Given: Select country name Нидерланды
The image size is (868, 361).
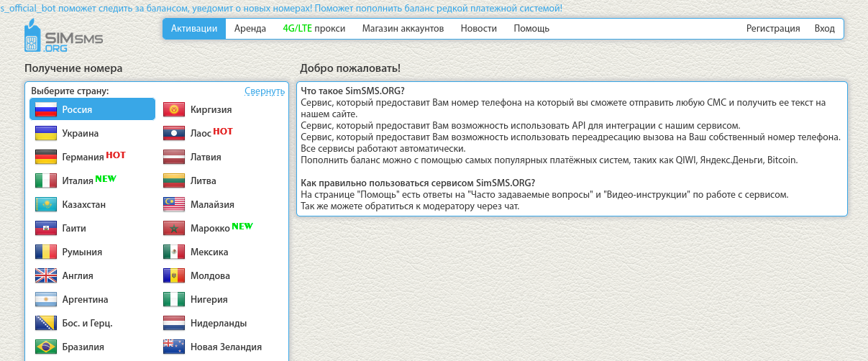Looking at the screenshot, I should coord(219,323).
